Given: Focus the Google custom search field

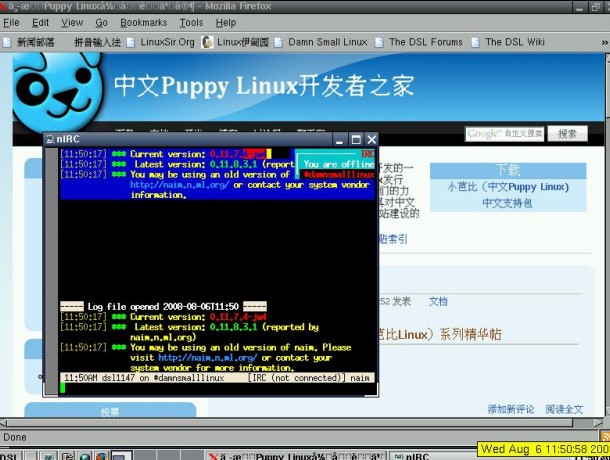Looking at the screenshot, I should pos(504,134).
